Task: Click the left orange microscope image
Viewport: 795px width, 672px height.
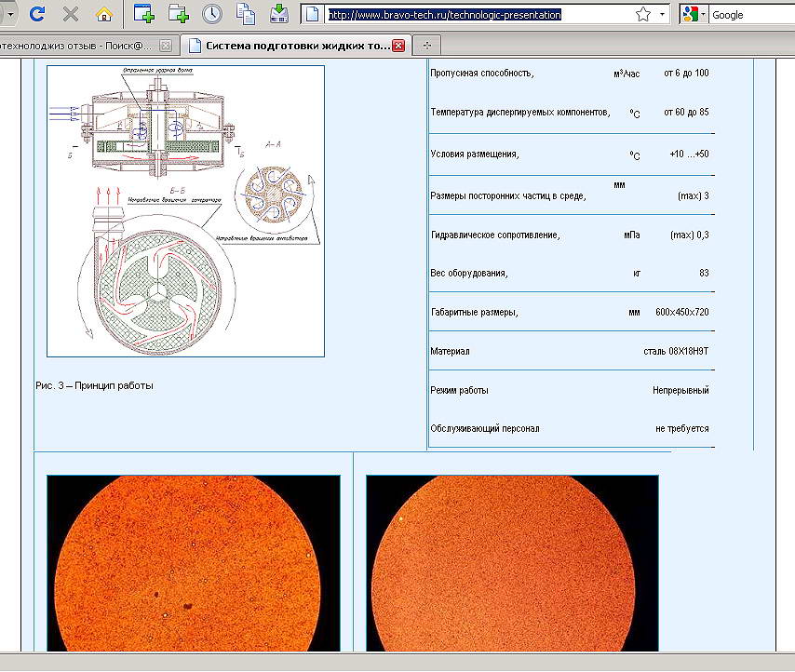Action: coord(194,563)
